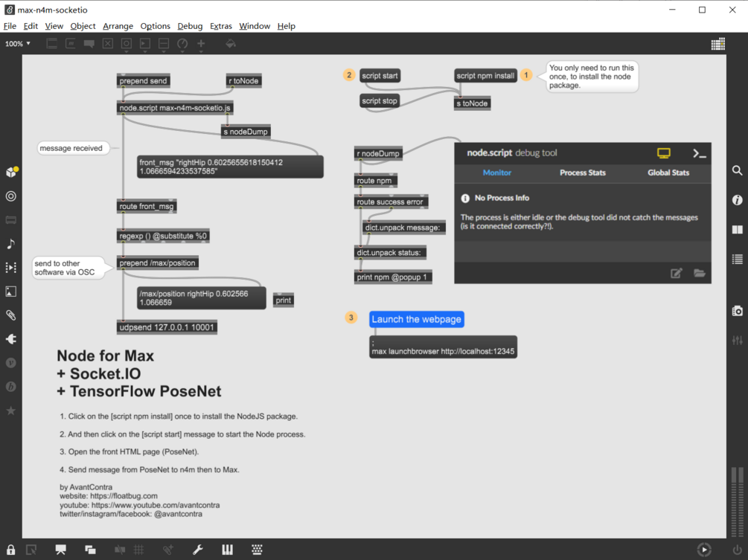748x560 pixels.
Task: Click the terminal prompt icon in debug tool
Action: point(700,153)
